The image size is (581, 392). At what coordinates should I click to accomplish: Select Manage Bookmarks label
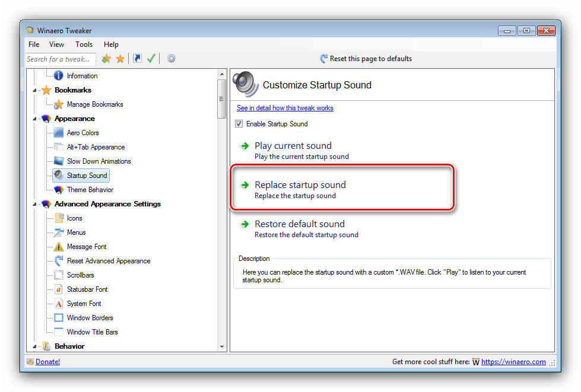[95, 104]
